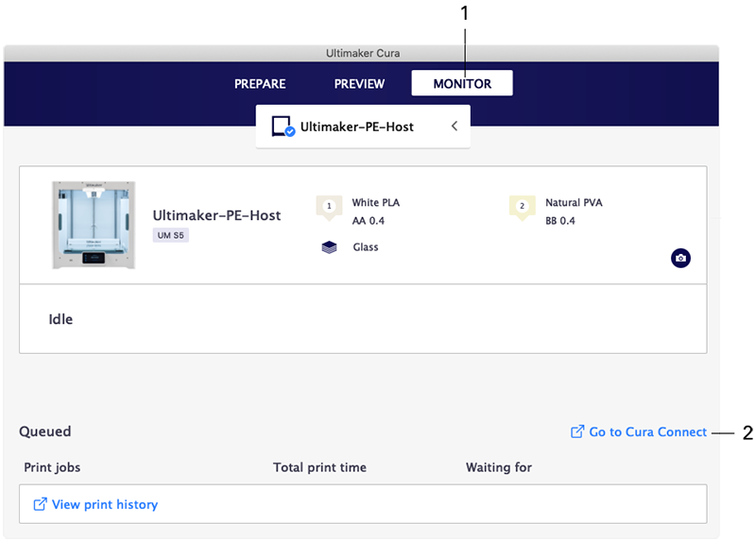This screenshot has height=541, width=756.
Task: Click the extruder 1 slot icon
Action: pyautogui.click(x=329, y=206)
